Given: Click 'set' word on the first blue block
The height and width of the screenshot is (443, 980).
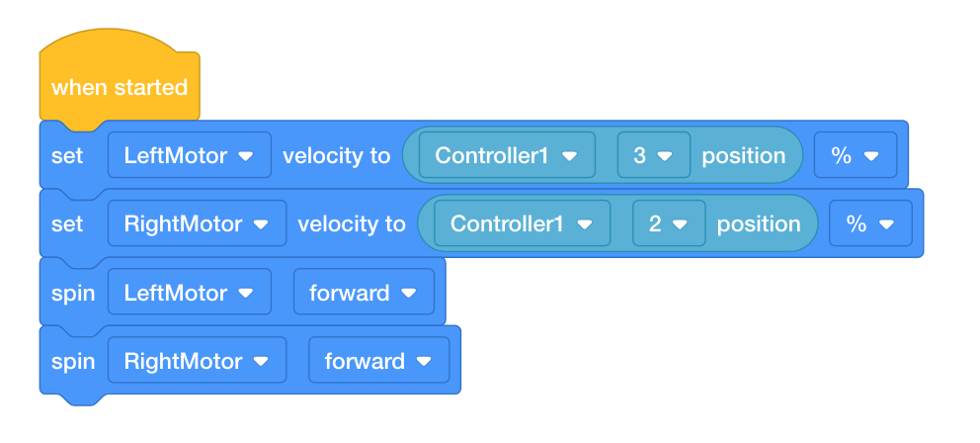Looking at the screenshot, I should coord(67,155).
